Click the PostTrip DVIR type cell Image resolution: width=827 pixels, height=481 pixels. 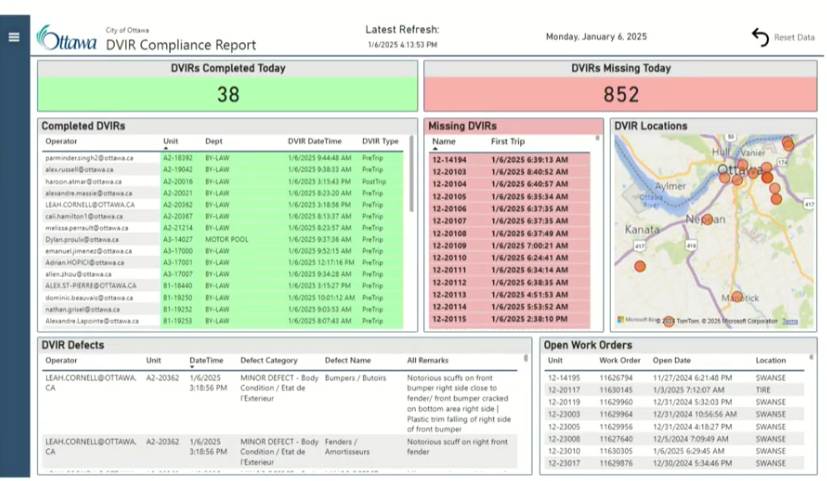click(x=374, y=181)
